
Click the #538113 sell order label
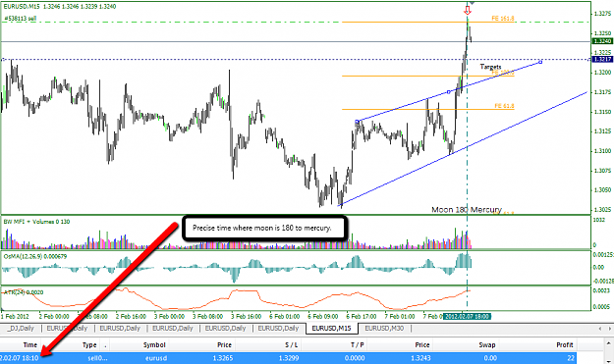[21, 18]
